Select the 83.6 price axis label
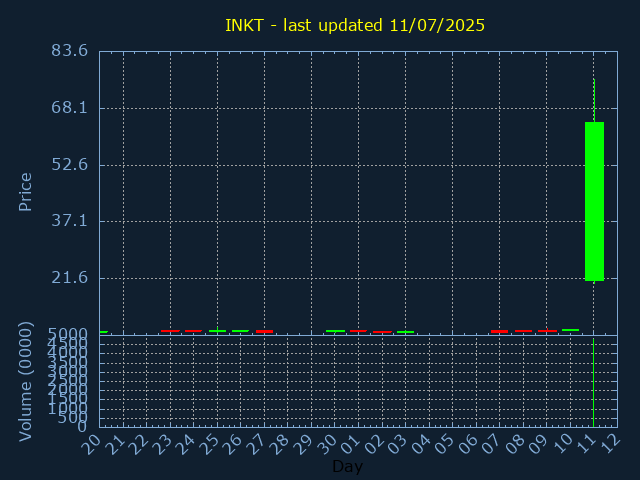Viewport: 640px width, 480px height. pos(69,51)
